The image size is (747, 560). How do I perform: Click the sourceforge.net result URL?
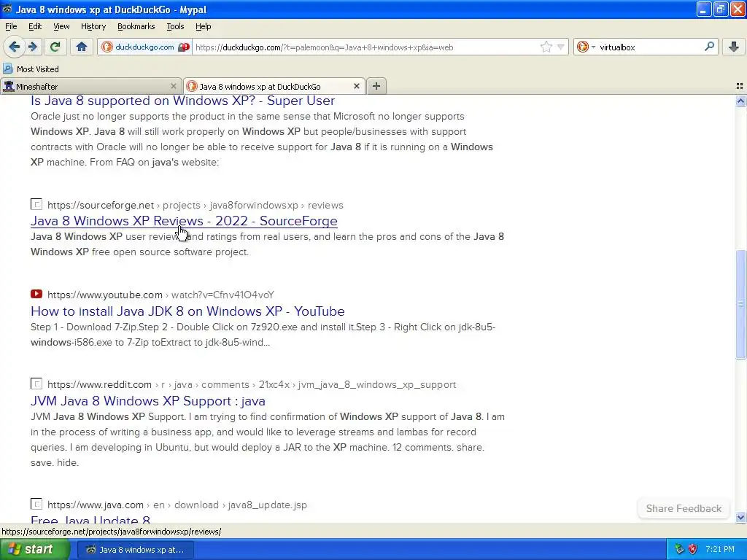[x=196, y=205]
